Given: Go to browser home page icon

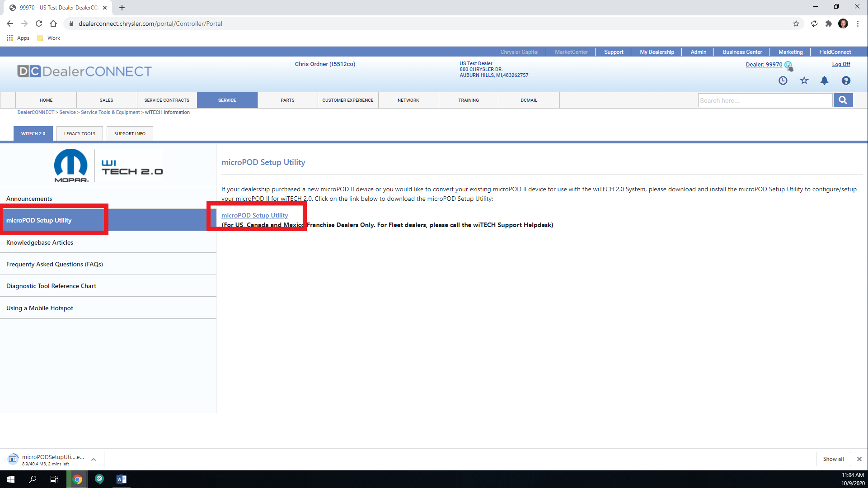Looking at the screenshot, I should coord(53,24).
